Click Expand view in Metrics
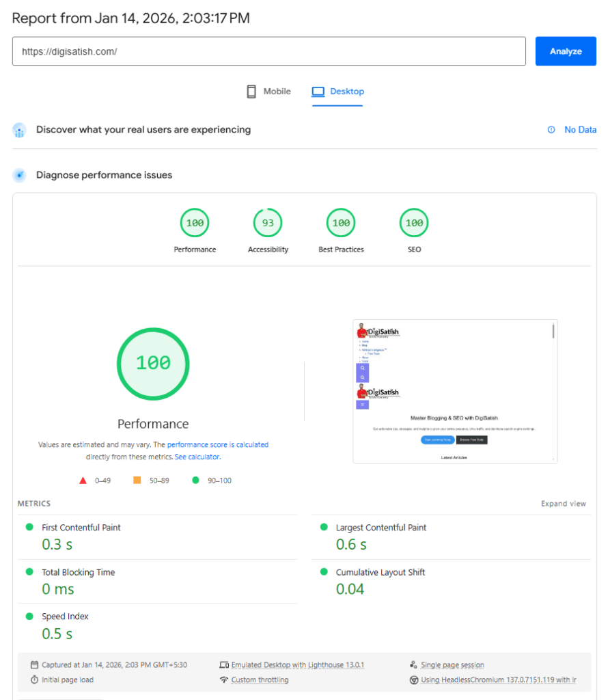The image size is (610, 700). [564, 504]
